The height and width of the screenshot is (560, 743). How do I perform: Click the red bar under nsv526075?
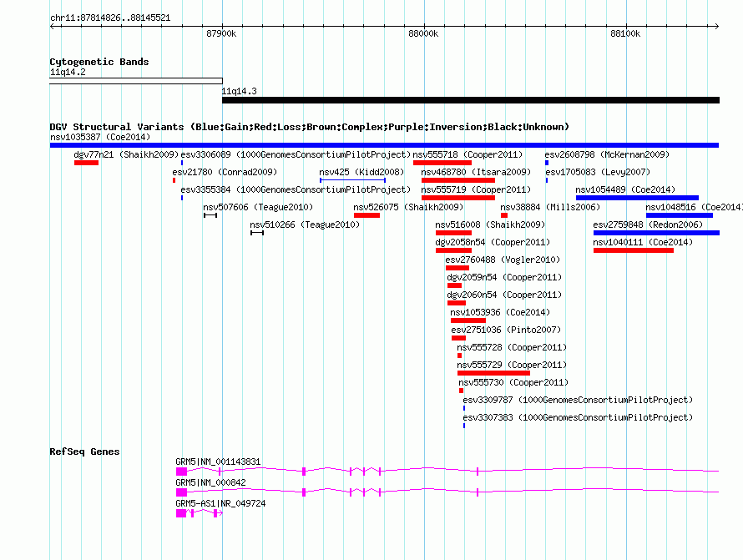click(366, 215)
